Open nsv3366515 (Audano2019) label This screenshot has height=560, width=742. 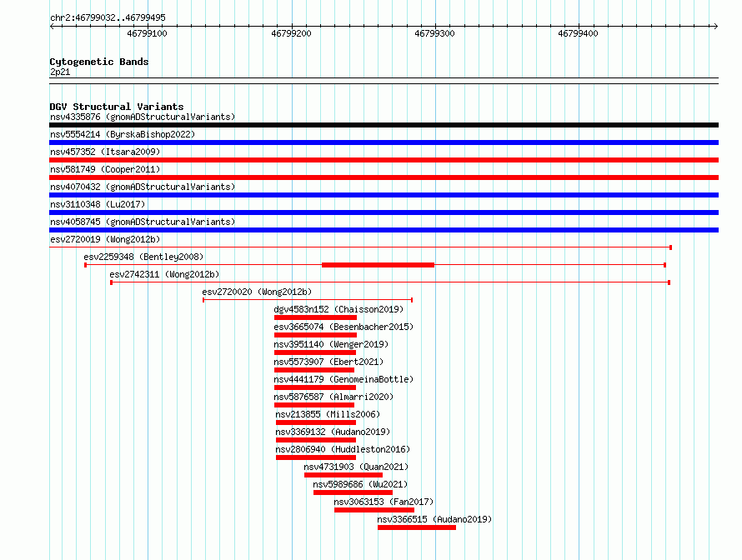tap(434, 519)
